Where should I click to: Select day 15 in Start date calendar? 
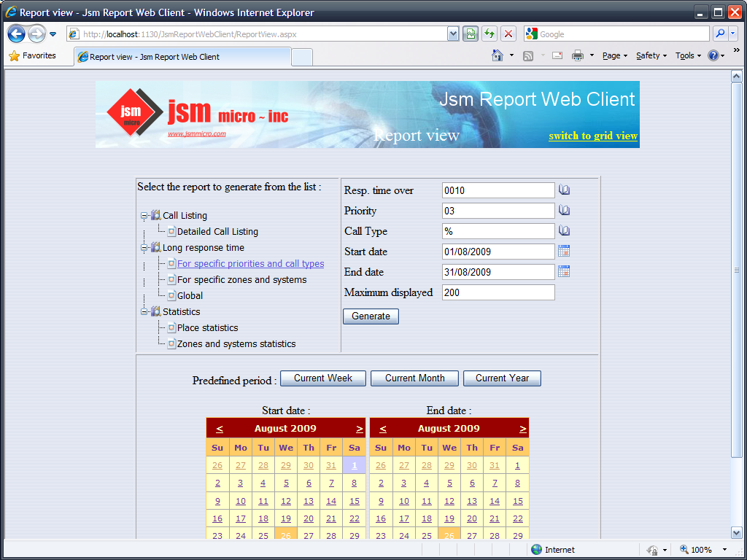[355, 501]
